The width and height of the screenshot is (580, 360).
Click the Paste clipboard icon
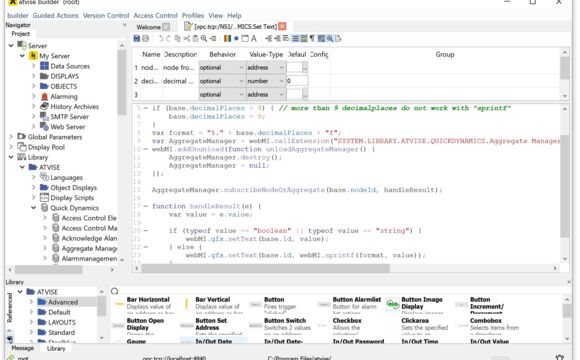(x=195, y=38)
